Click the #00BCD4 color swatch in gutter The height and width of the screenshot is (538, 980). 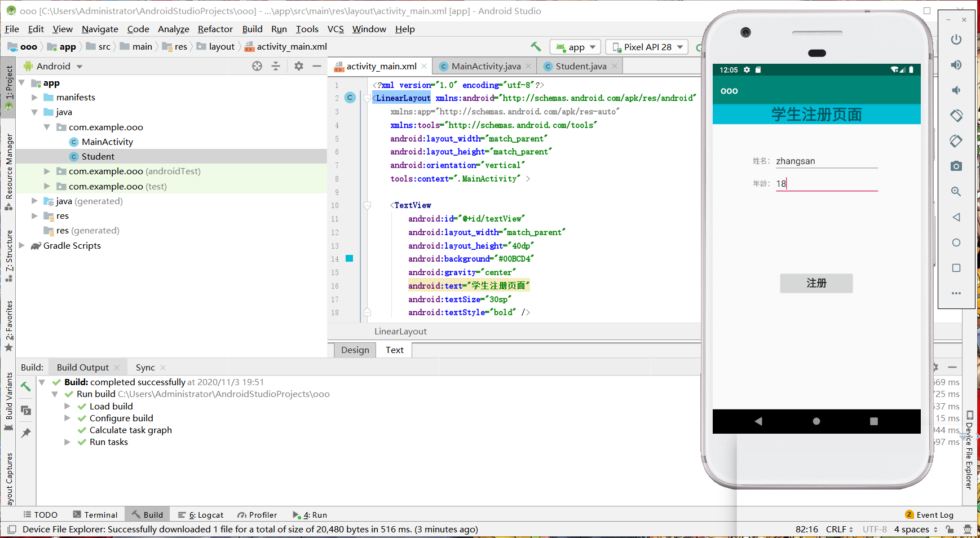(349, 258)
